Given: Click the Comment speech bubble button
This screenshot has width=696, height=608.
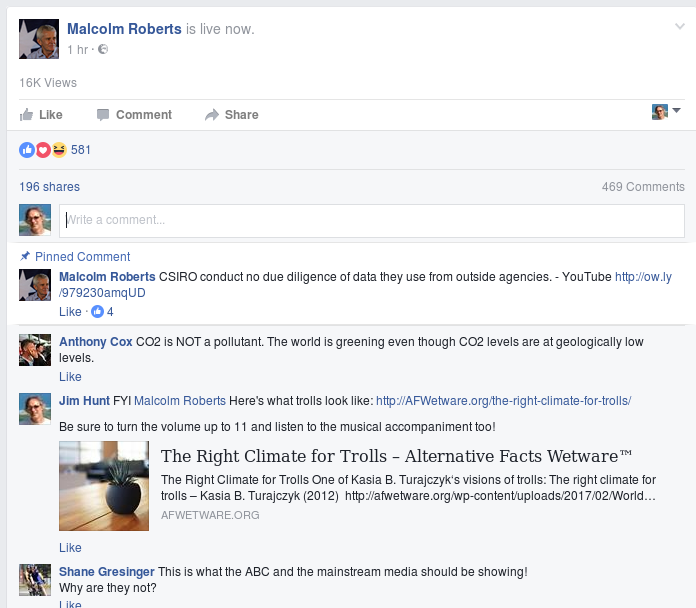Looking at the screenshot, I should coord(134,114).
